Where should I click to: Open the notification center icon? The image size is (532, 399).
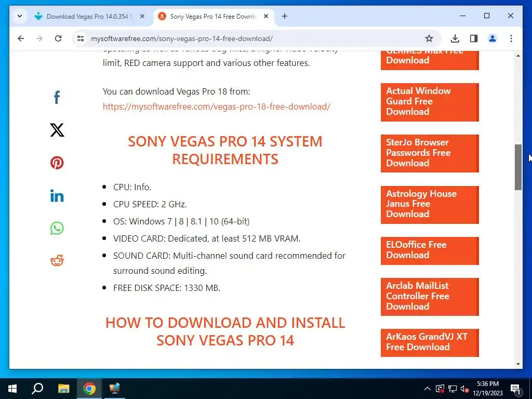(x=515, y=389)
